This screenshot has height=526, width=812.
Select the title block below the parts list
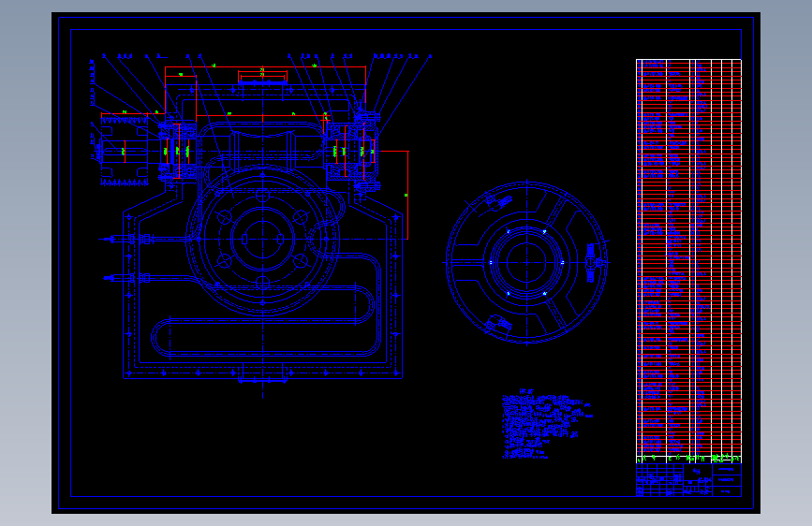coord(688,479)
